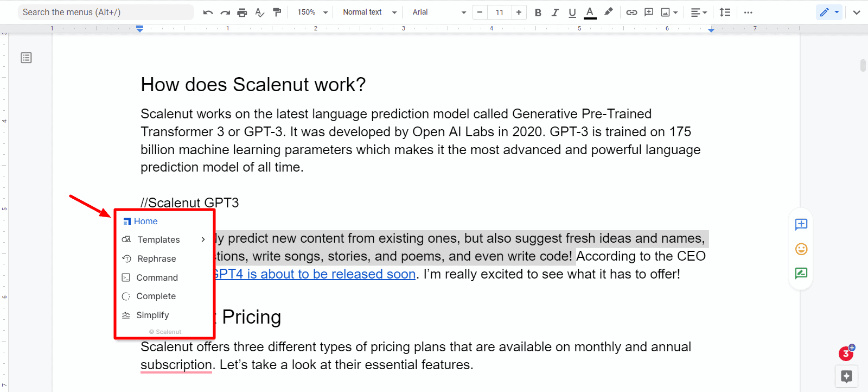Choose Complete in the Scalenut menu
The width and height of the screenshot is (868, 392).
156,296
